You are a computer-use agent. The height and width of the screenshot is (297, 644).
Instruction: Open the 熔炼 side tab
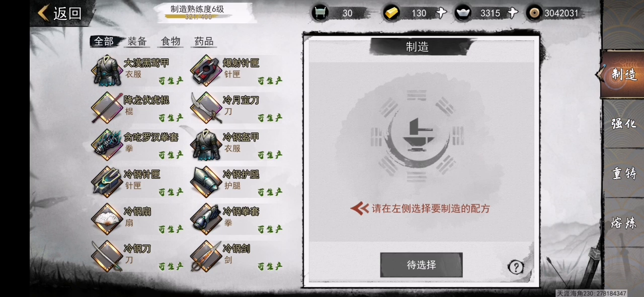pos(624,223)
